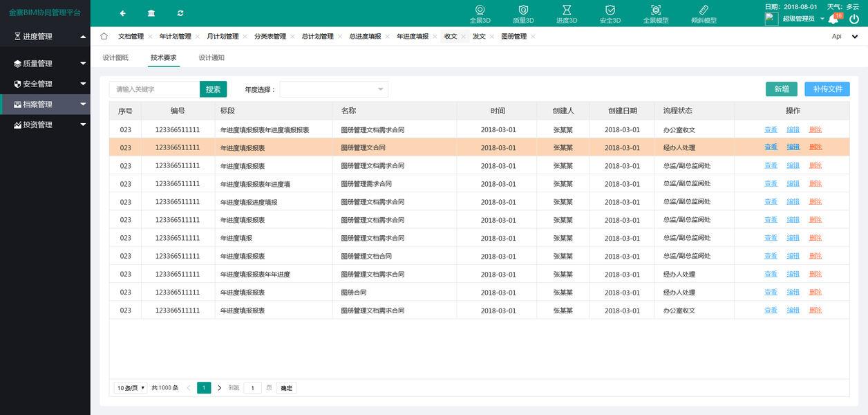Go to previous page with left arrow
This screenshot has width=868, height=415.
point(189,388)
